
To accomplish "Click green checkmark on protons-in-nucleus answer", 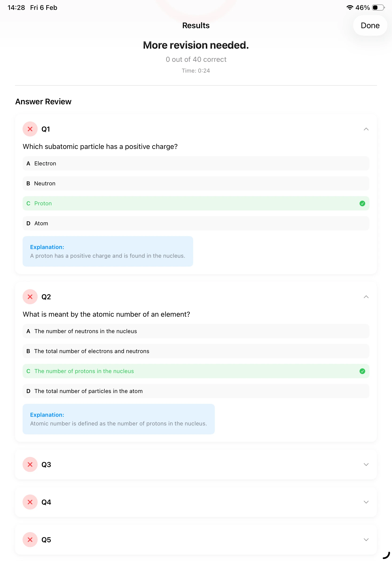I will pos(362,371).
